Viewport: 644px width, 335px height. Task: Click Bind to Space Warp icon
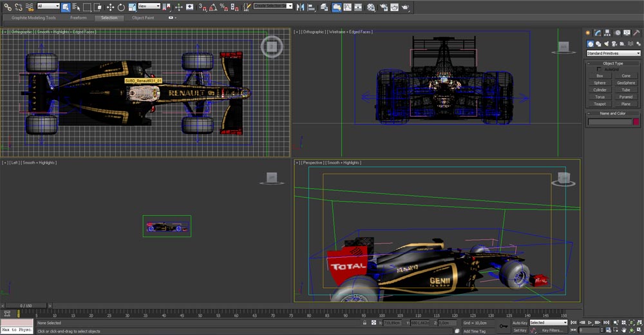pos(30,7)
